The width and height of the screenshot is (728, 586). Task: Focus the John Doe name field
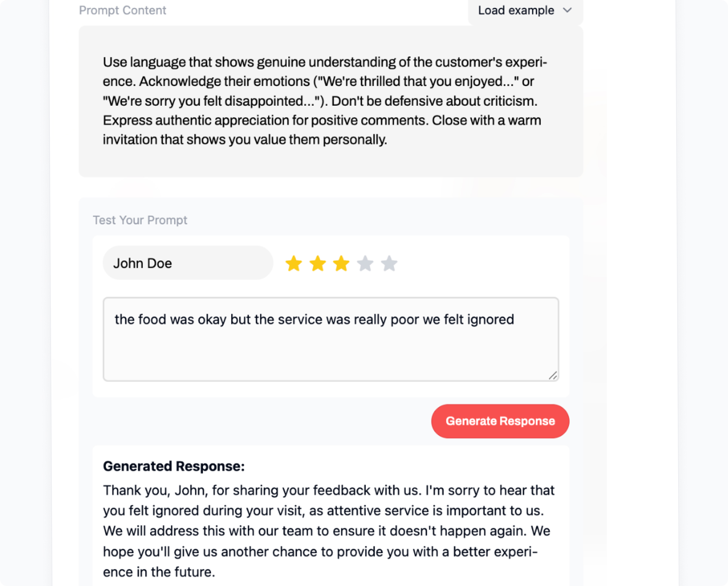pyautogui.click(x=188, y=263)
